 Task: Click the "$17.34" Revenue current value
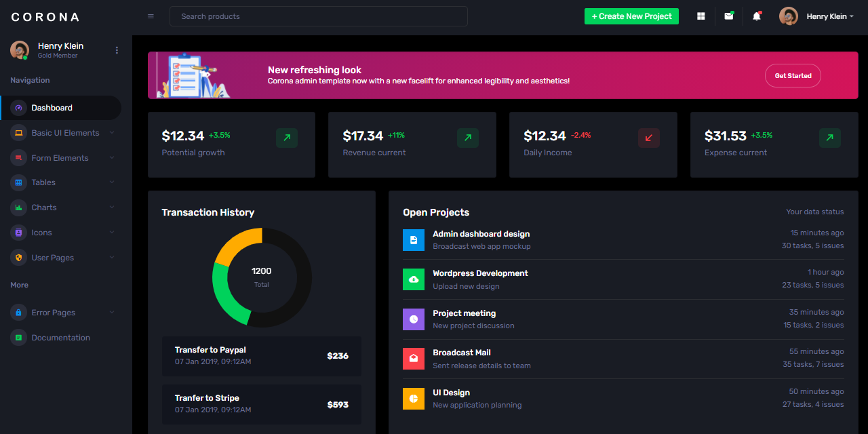coord(363,136)
